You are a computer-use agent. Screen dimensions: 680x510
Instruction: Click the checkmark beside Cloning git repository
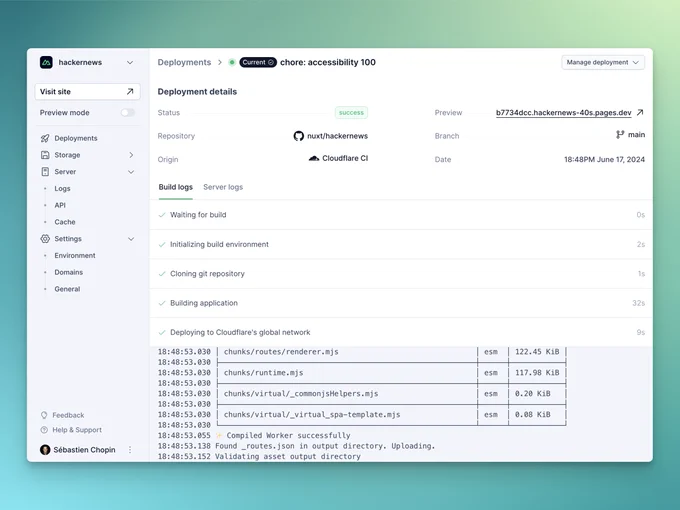coord(162,274)
